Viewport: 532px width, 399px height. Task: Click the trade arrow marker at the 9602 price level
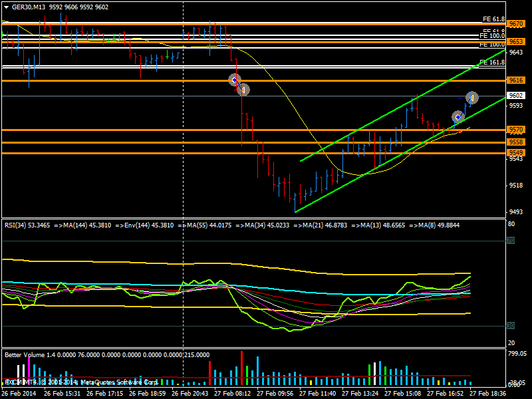[x=471, y=97]
